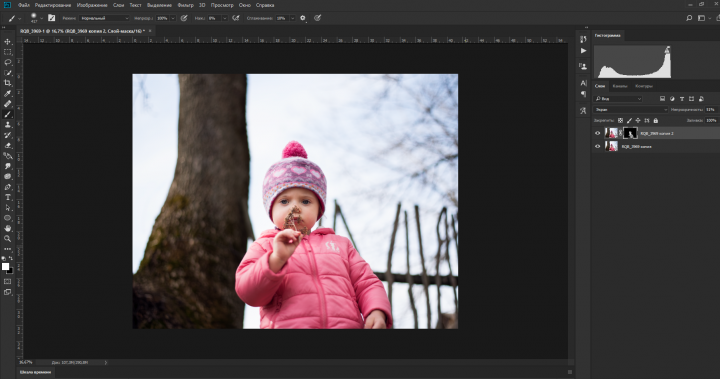
Task: Select the Zoom tool
Action: 8,238
